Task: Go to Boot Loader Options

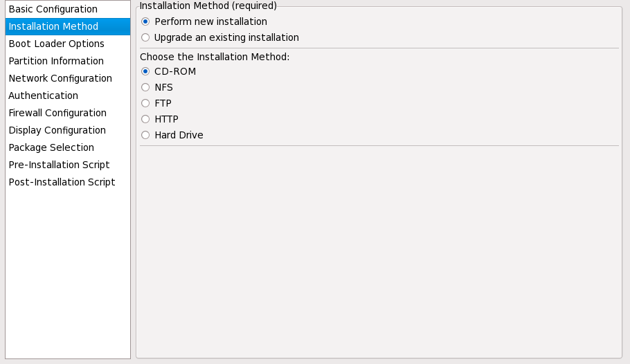Action: [56, 44]
